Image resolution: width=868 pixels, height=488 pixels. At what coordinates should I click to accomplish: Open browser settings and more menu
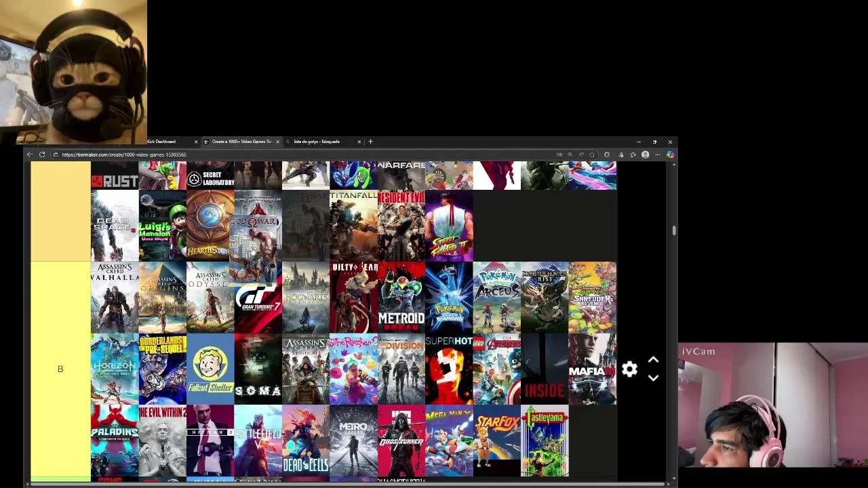coord(657,155)
